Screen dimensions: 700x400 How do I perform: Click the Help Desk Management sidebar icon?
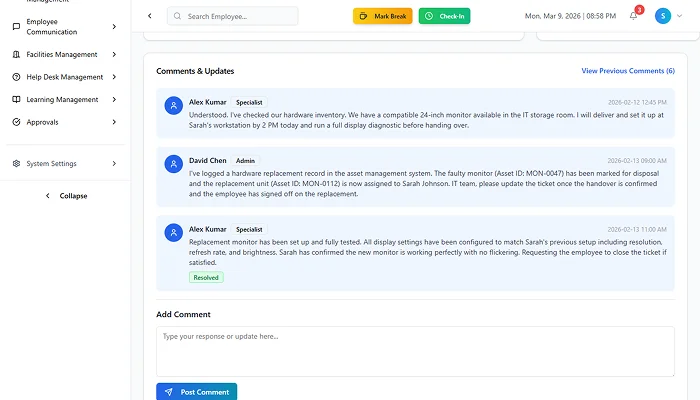coord(16,77)
